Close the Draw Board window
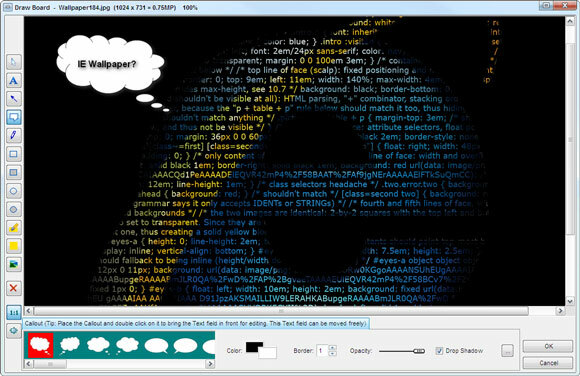The width and height of the screenshot is (580, 376). (x=566, y=6)
